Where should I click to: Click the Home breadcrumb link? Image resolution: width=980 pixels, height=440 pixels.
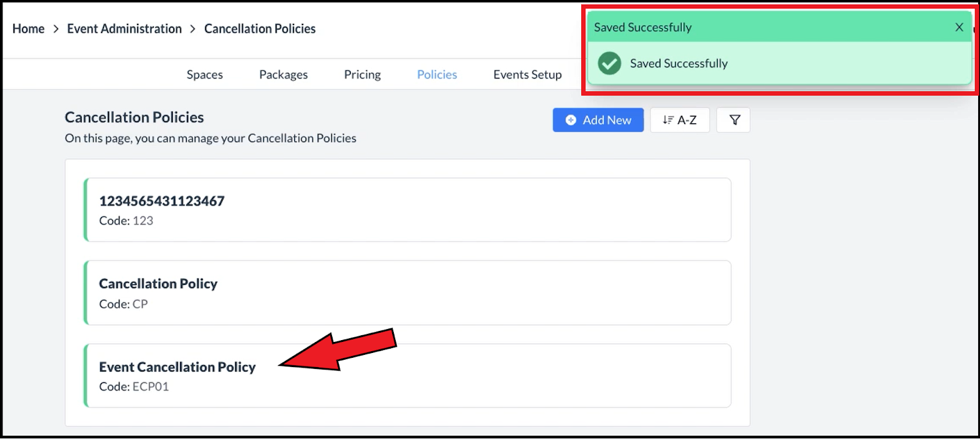28,29
